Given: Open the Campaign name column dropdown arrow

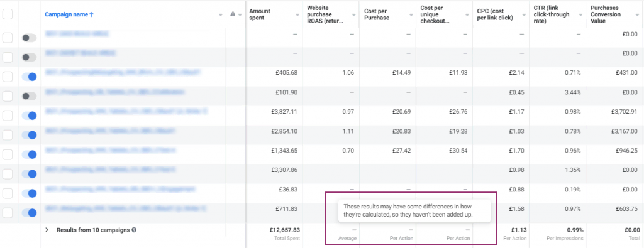Looking at the screenshot, I should click(x=221, y=15).
